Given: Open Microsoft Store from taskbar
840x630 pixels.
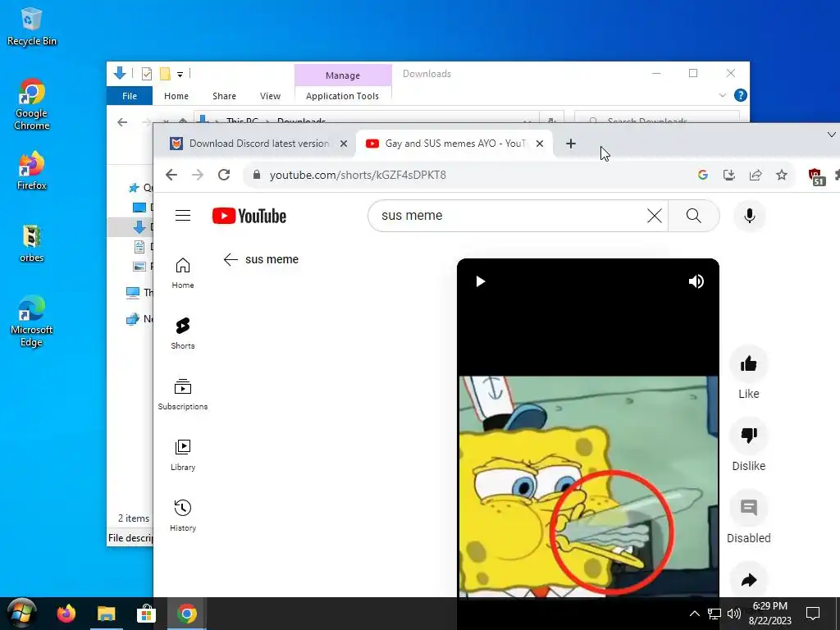Looking at the screenshot, I should pos(146,614).
